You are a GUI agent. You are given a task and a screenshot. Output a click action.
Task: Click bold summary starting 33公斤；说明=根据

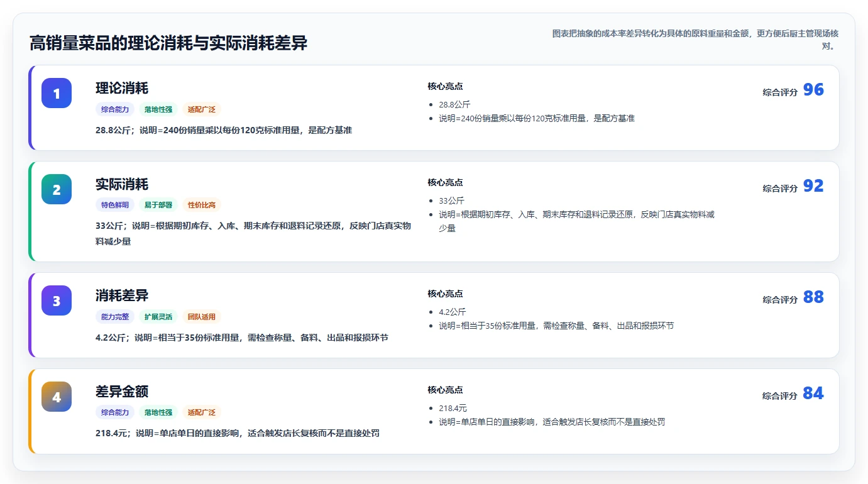[253, 233]
